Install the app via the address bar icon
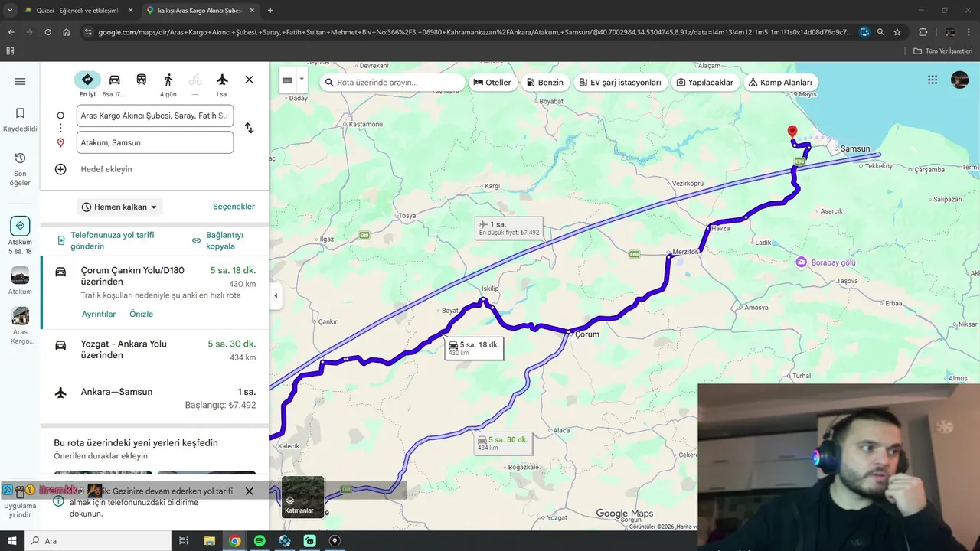 [864, 32]
